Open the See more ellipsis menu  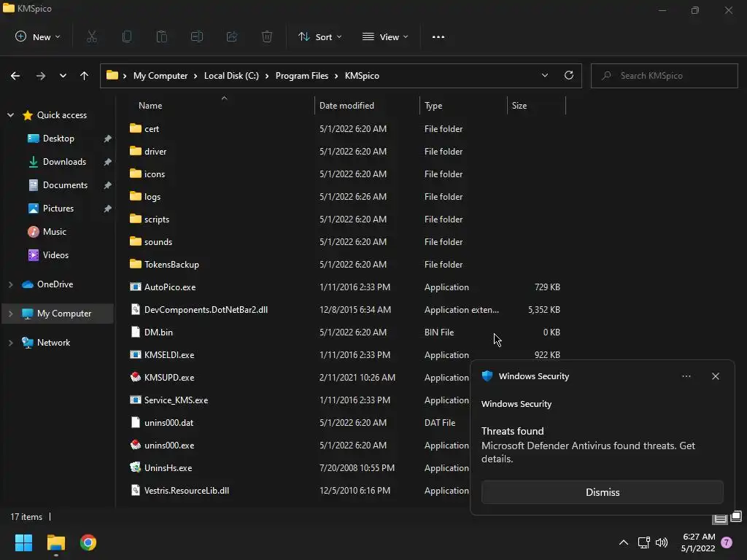pos(438,36)
